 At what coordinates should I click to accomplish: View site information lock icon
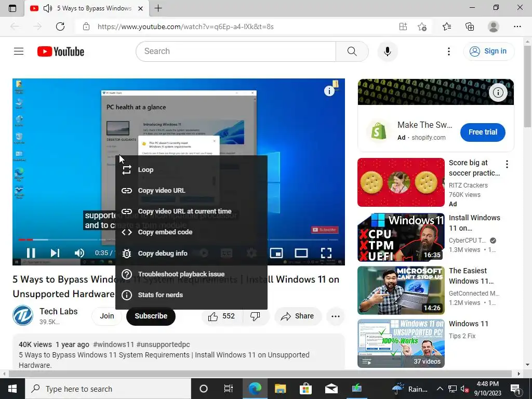pos(86,26)
